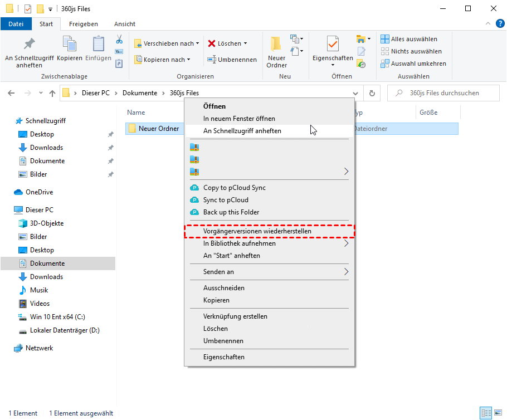Select Schnellzugriff in the navigation pane
Image resolution: width=507 pixels, height=420 pixels.
(x=46, y=121)
